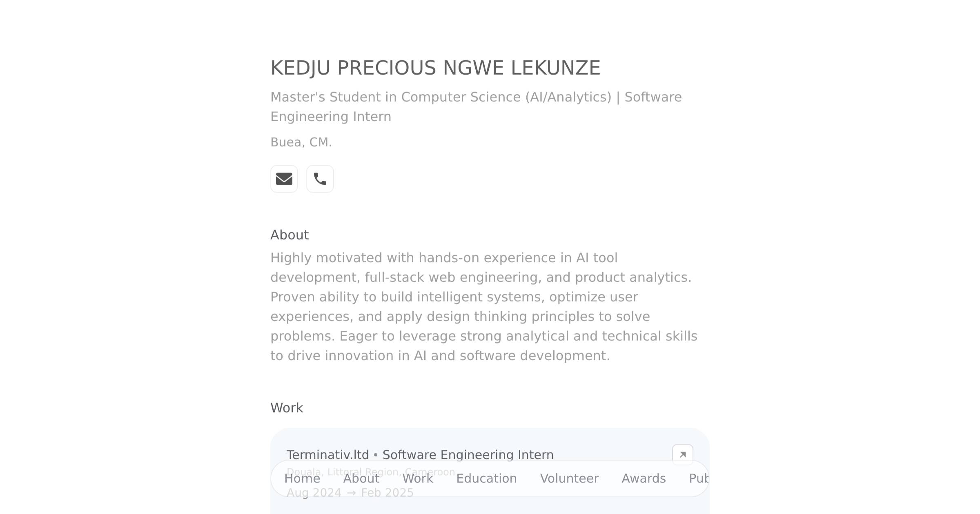Switch to the Education tab

tap(486, 478)
